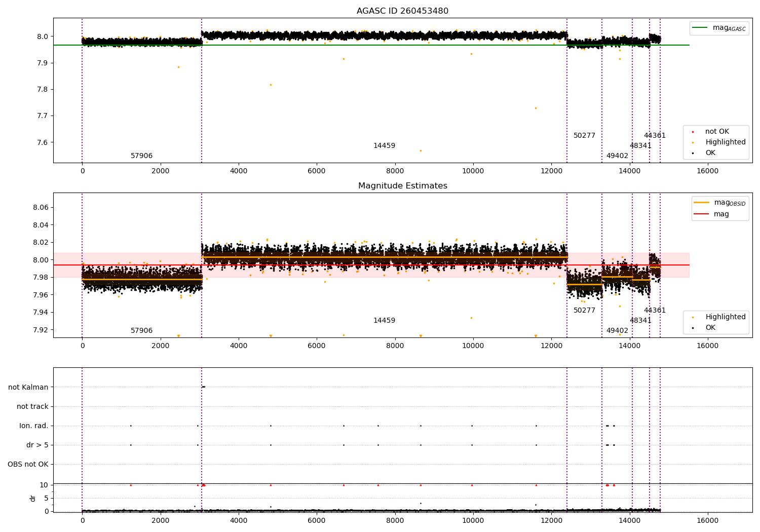Viewport: 760px width, 532px height.
Task: Click obsid label 44361 in the top panel
Action: tap(655, 136)
